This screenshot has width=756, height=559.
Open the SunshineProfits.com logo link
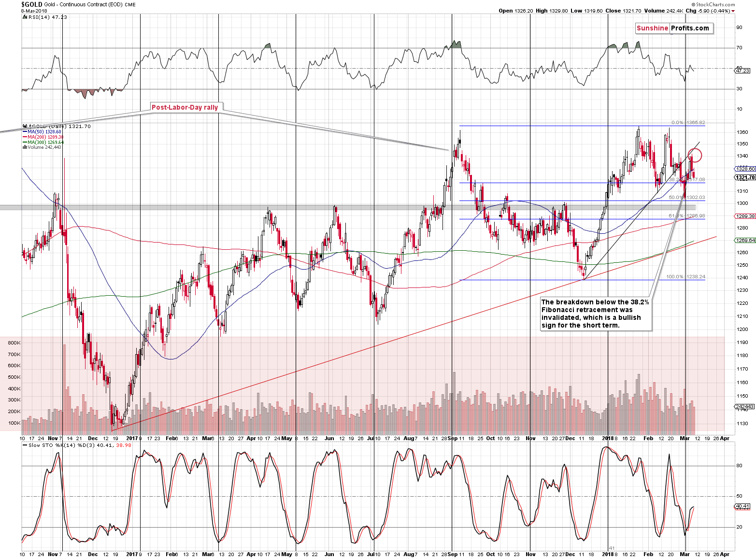673,28
